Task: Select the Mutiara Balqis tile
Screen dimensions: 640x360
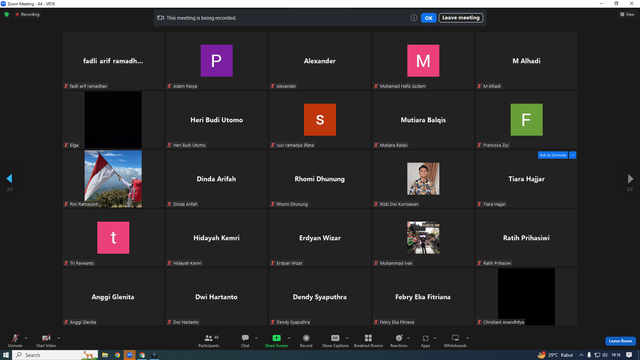Action: 423,120
